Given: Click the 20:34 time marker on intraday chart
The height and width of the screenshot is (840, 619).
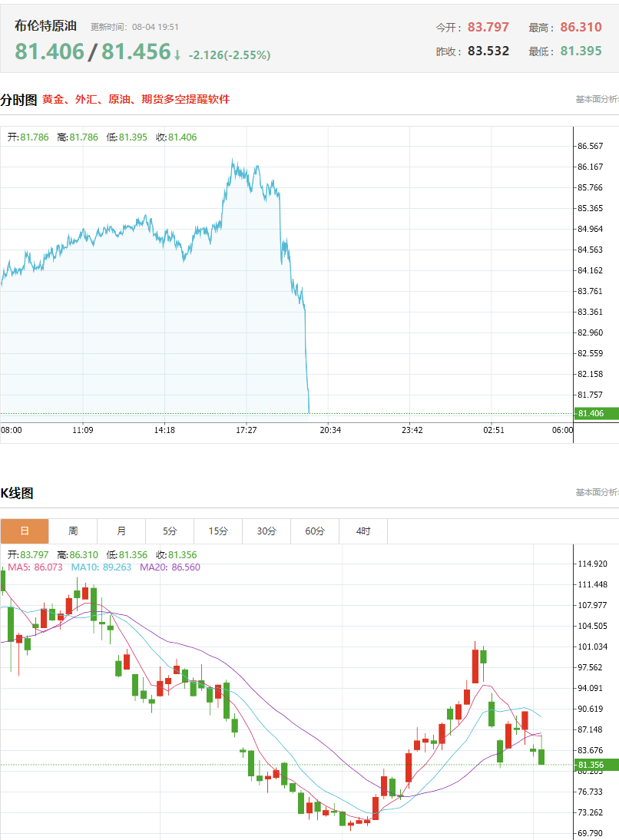Looking at the screenshot, I should pyautogui.click(x=330, y=430).
